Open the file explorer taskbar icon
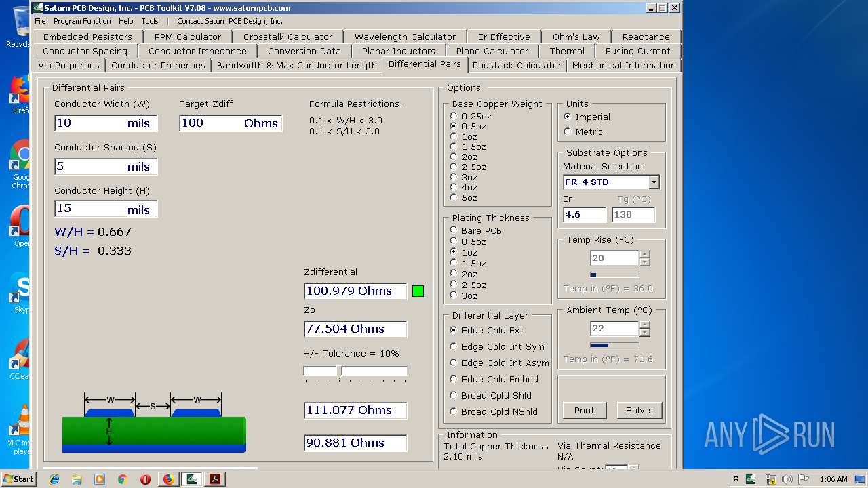The image size is (868, 488). [x=77, y=479]
